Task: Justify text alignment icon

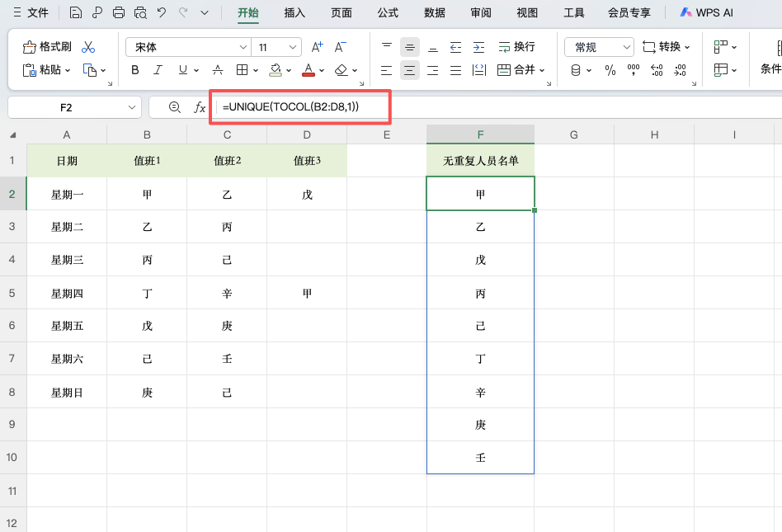Action: pyautogui.click(x=456, y=70)
